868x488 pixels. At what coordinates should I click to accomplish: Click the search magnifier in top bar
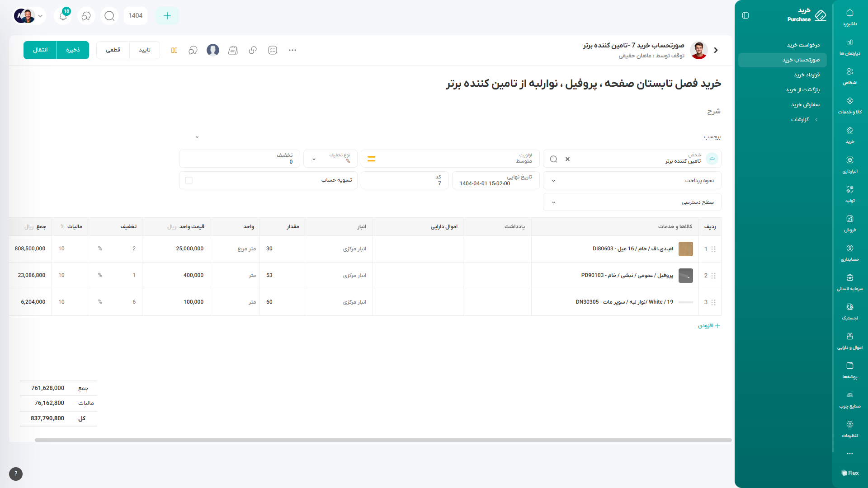(109, 16)
